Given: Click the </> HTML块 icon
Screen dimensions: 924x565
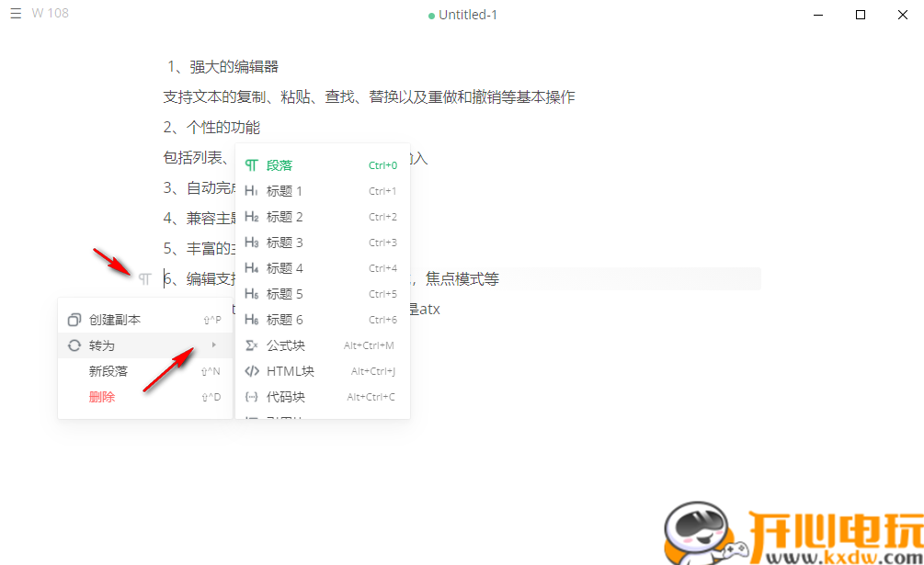Looking at the screenshot, I should (250, 370).
